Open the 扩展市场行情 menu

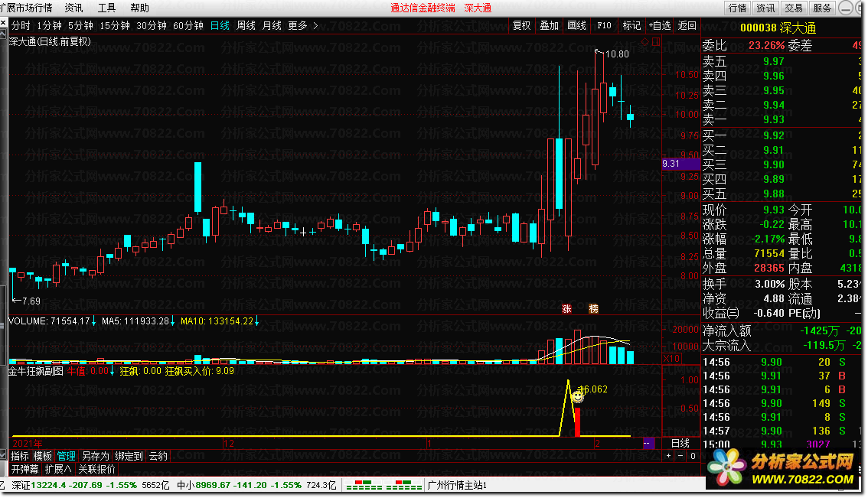click(x=26, y=8)
